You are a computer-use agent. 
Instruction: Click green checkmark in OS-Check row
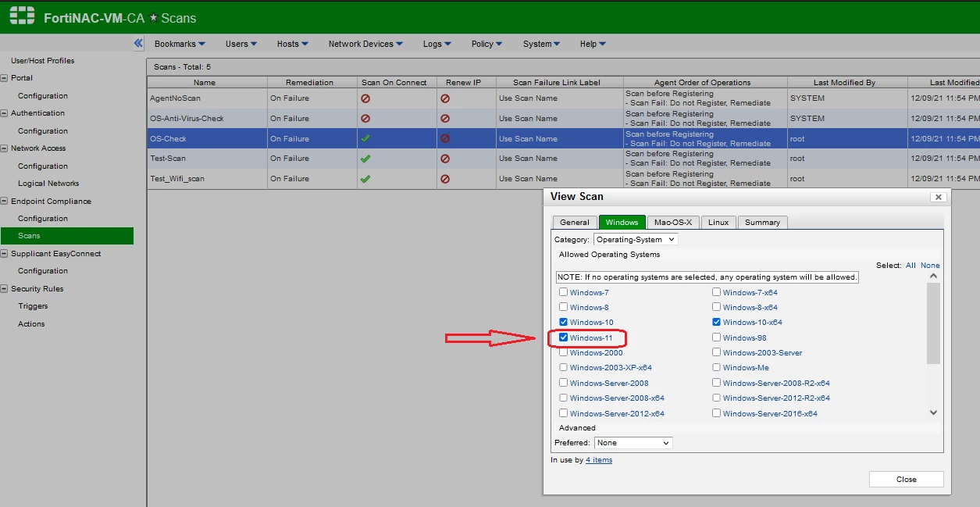[365, 138]
